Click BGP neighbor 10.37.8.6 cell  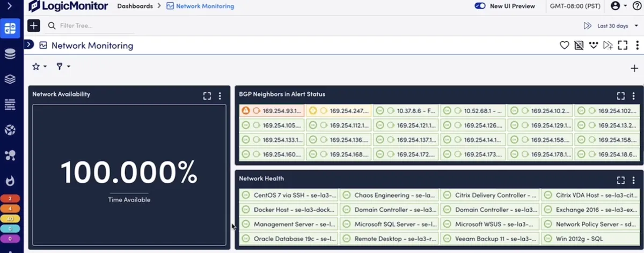tap(406, 111)
